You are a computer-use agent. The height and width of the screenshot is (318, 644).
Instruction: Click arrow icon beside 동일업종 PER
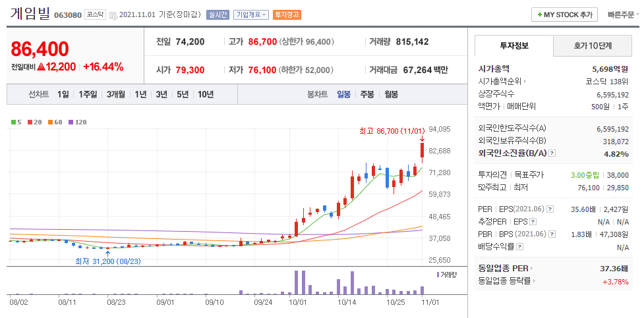531,269
